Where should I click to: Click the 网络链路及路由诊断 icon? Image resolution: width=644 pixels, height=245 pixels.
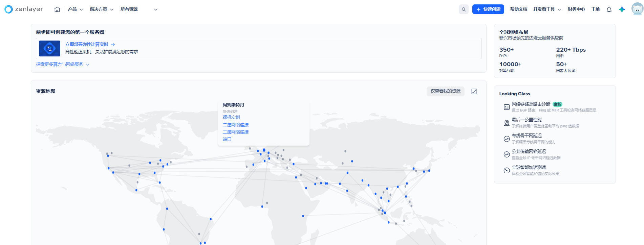[x=507, y=107]
